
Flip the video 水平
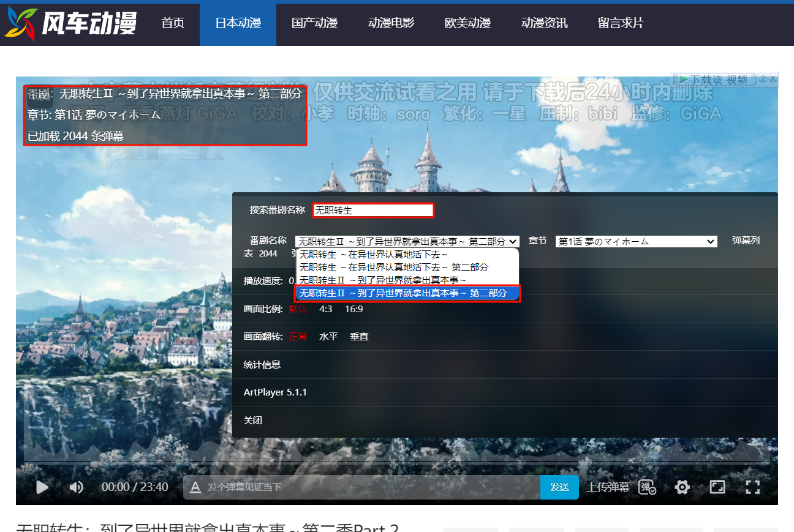tap(328, 337)
